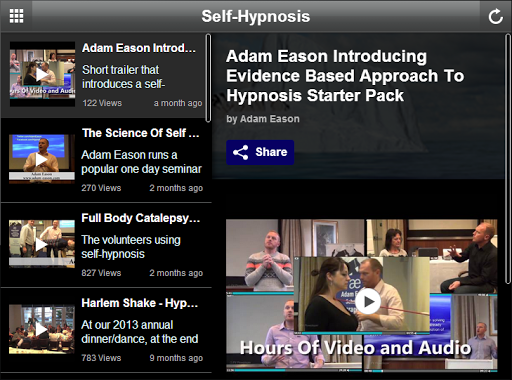Click the video list scrollbar
The height and width of the screenshot is (380, 512).
(x=208, y=78)
